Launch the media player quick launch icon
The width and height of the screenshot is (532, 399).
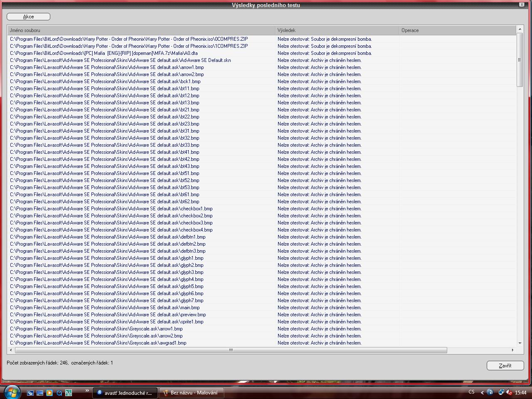pyautogui.click(x=49, y=392)
